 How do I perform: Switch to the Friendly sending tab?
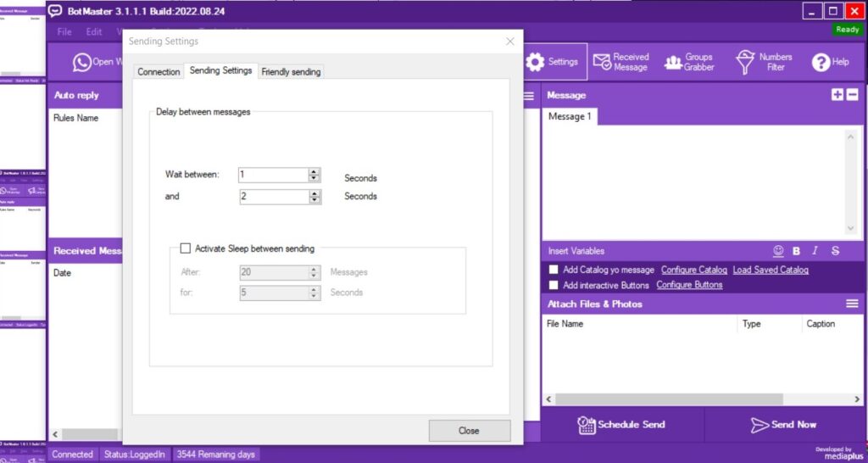(291, 72)
